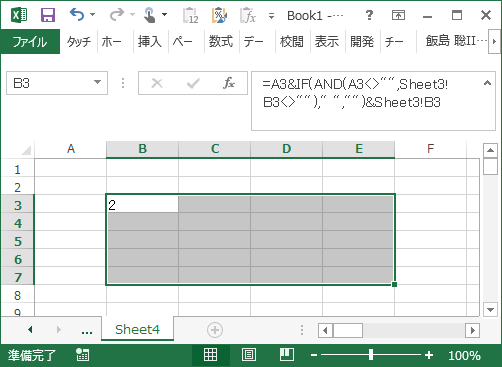Save the workbook with the floppy disk icon
Viewport: 502px width, 367px height.
click(x=48, y=15)
